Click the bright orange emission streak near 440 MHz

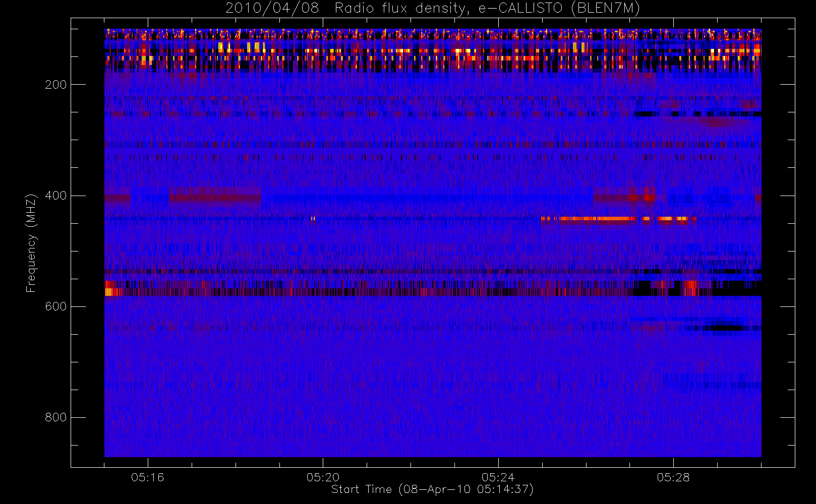pyautogui.click(x=618, y=219)
